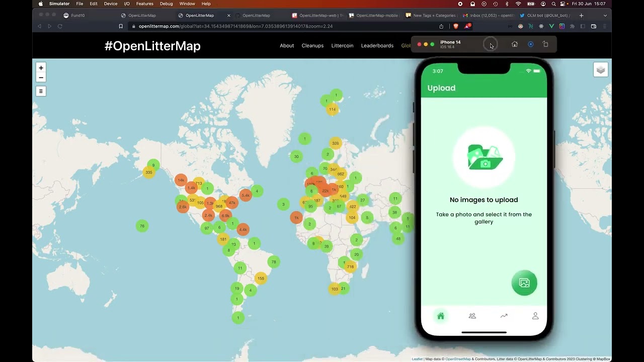Screen dimensions: 644x362
Task: Open the Window menu
Action: [x=187, y=4]
